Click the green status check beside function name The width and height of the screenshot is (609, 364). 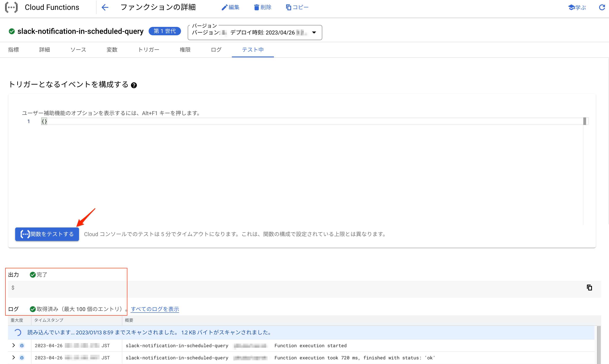12,31
